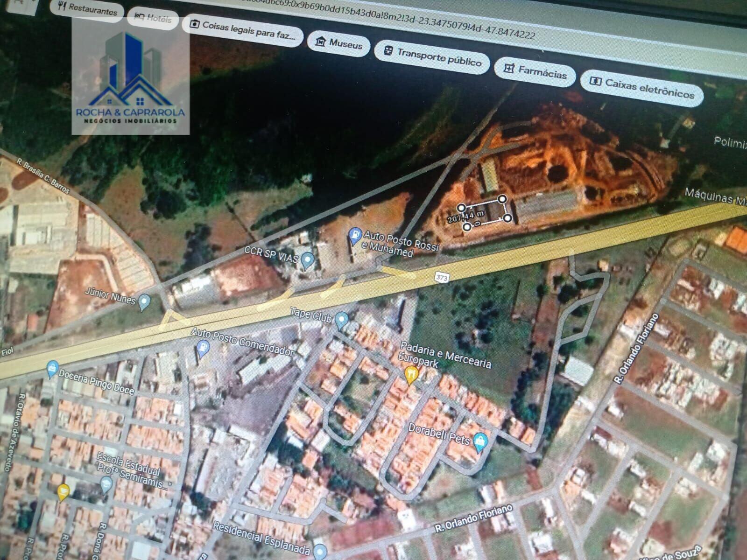Select top-left measurement handle point

[x=461, y=207]
